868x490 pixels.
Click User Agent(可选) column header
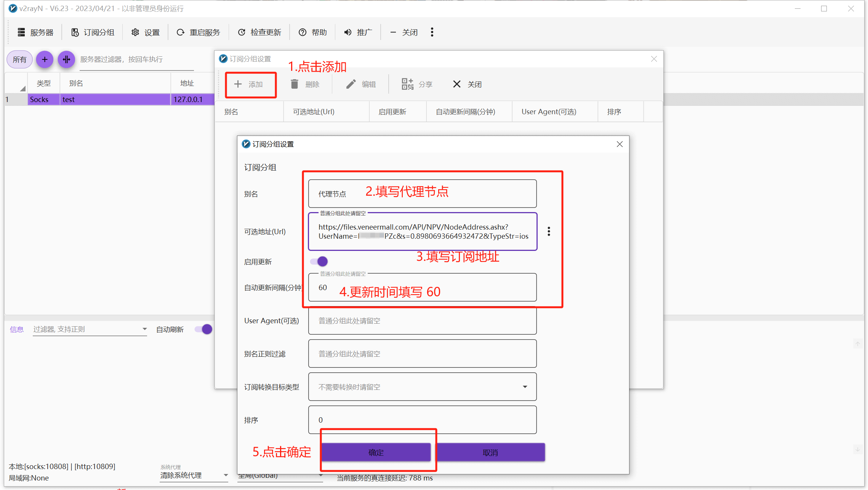(x=555, y=112)
